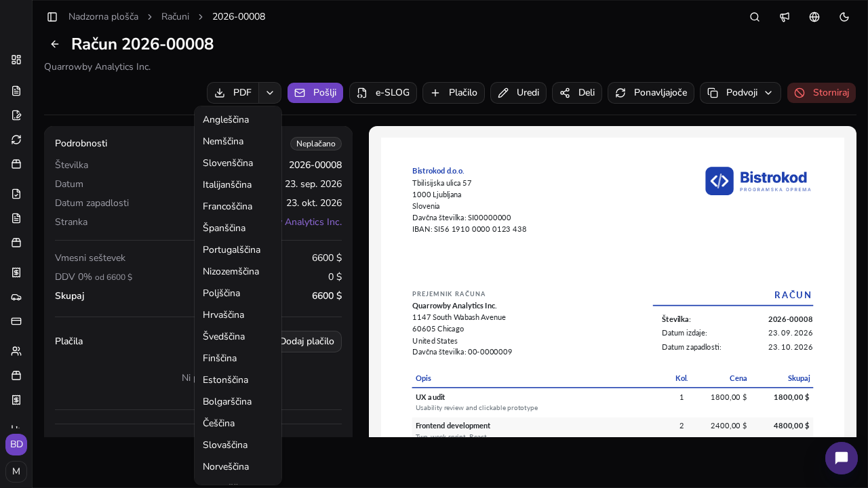The height and width of the screenshot is (488, 868).
Task: Select Norveščina language
Action: (x=238, y=467)
